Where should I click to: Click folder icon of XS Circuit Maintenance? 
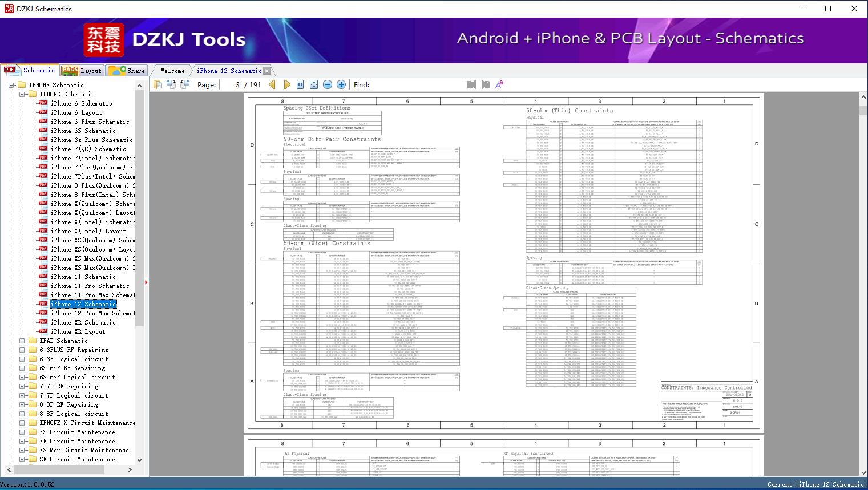[33, 432]
